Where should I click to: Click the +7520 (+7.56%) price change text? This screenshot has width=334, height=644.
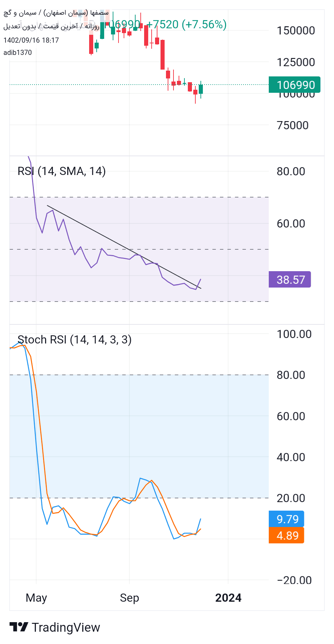[187, 24]
